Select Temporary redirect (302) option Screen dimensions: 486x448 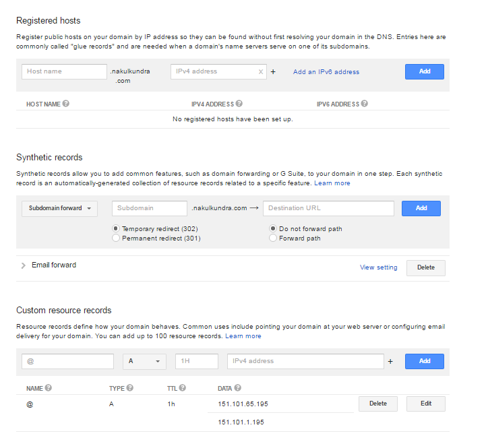pos(117,229)
